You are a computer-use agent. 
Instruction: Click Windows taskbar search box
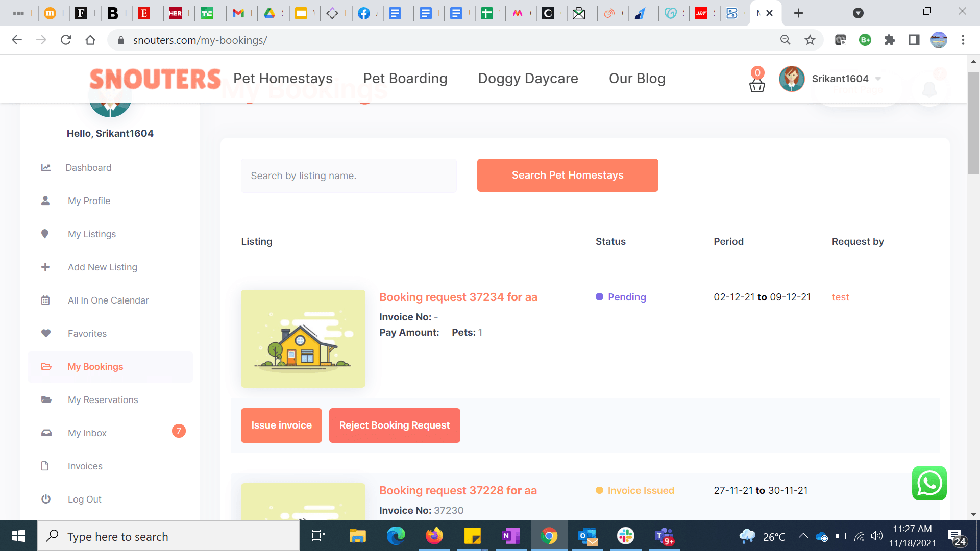pos(168,536)
